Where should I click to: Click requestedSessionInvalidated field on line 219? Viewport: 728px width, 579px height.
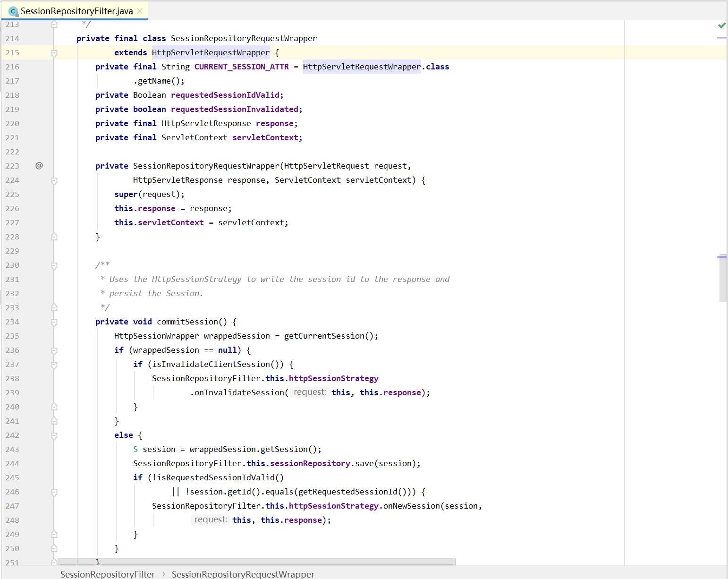tap(235, 109)
